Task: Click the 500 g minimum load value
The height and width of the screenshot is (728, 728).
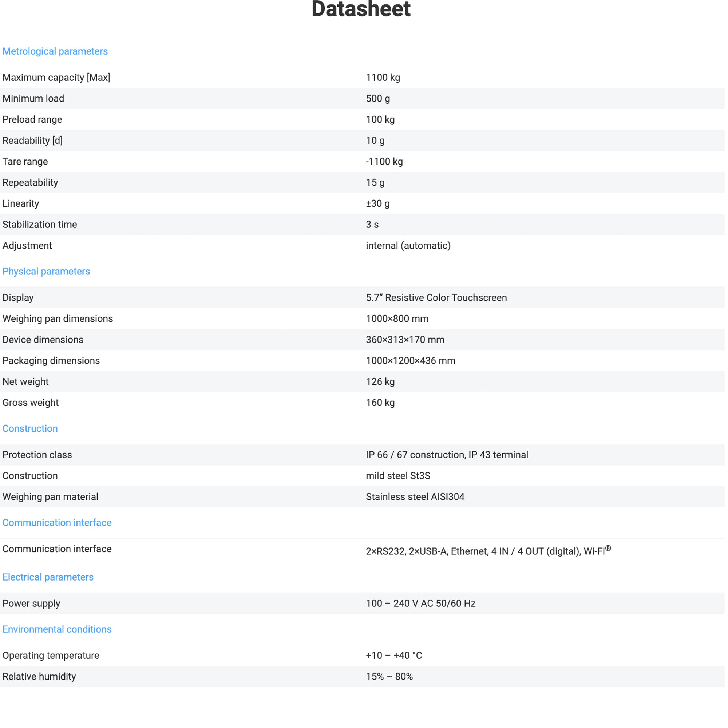Action: [377, 99]
